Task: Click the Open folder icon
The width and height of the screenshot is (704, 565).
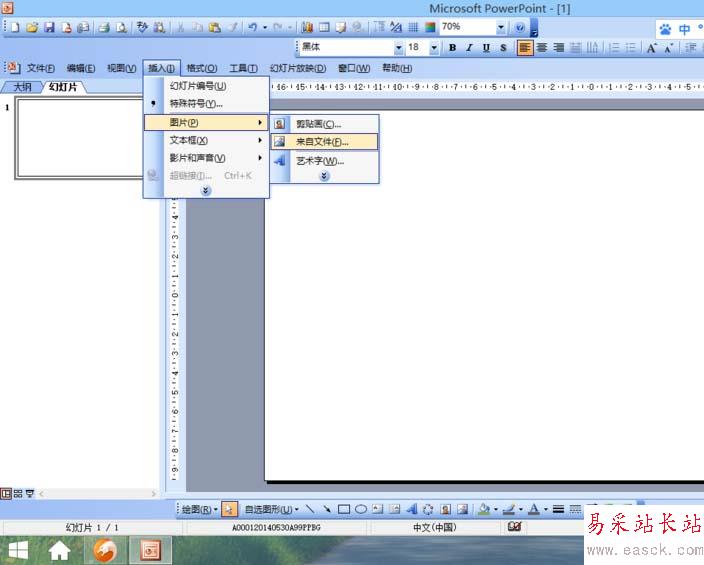Action: 32,27
